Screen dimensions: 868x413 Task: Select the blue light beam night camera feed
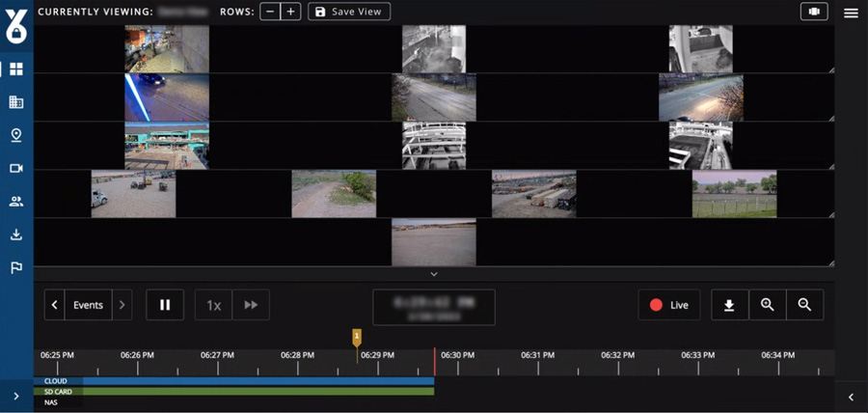167,97
